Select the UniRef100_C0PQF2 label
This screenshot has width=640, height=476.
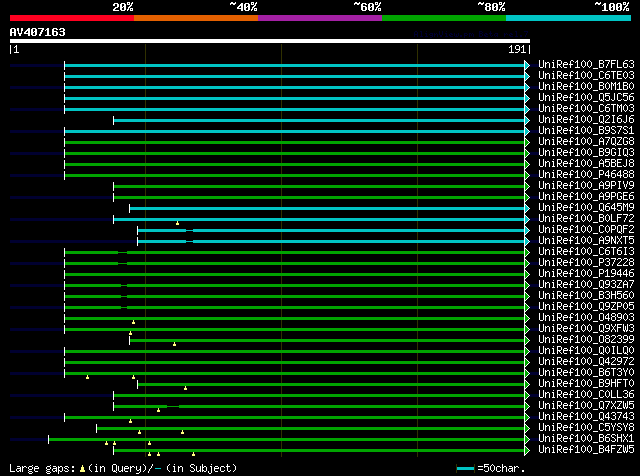pyautogui.click(x=586, y=230)
